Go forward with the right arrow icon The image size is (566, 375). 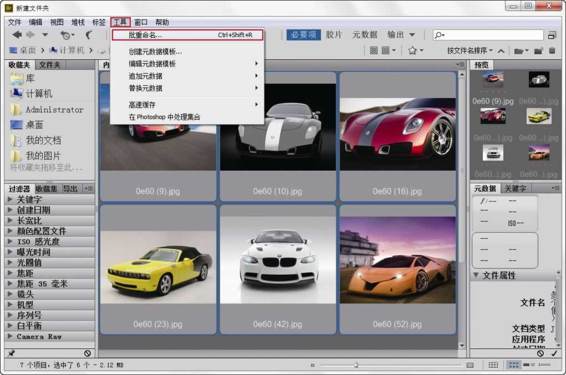click(x=31, y=35)
